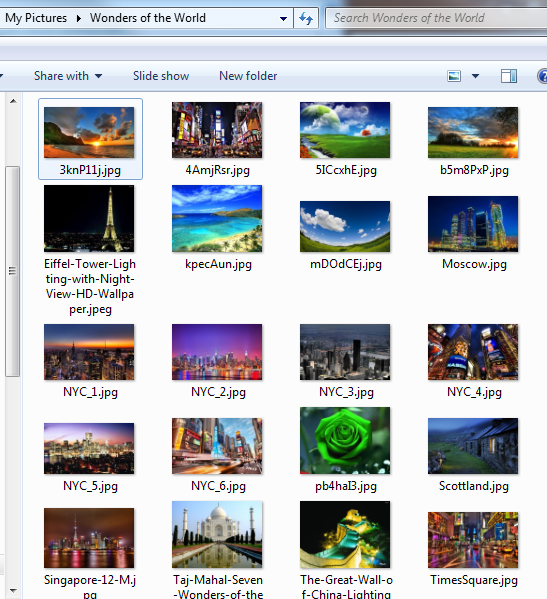Select the 4AmjRsr.jpg thumbnail
The height and width of the screenshot is (599, 547).
217,130
